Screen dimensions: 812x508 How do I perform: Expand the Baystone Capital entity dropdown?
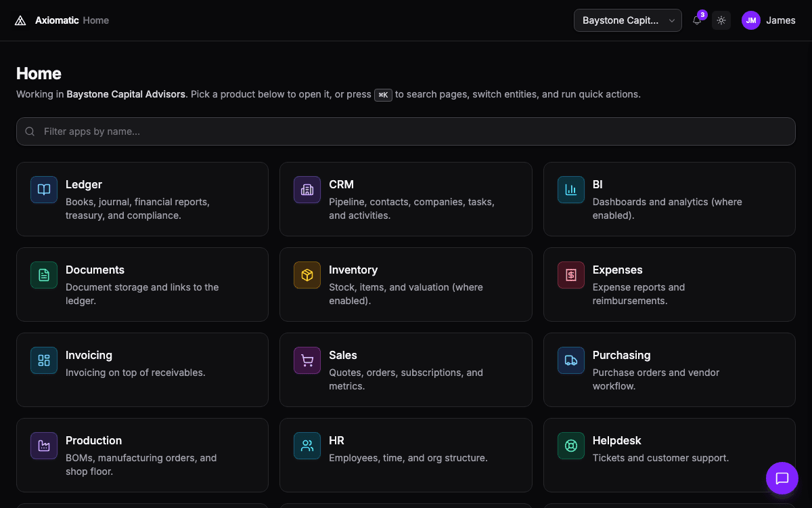(x=628, y=20)
